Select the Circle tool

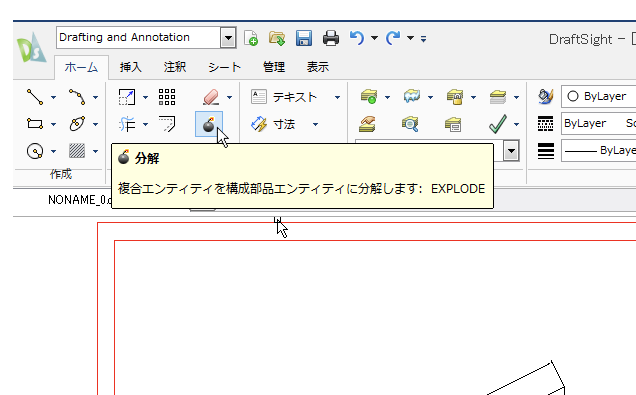pos(35,151)
